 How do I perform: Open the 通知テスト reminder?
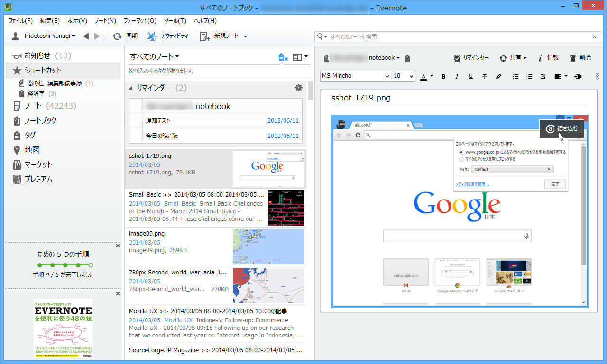[216, 121]
